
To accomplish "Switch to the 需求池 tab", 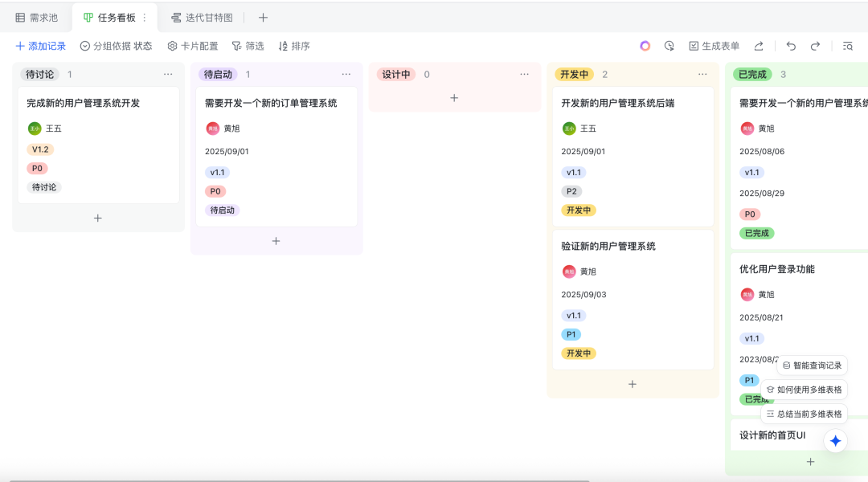I will tap(37, 18).
